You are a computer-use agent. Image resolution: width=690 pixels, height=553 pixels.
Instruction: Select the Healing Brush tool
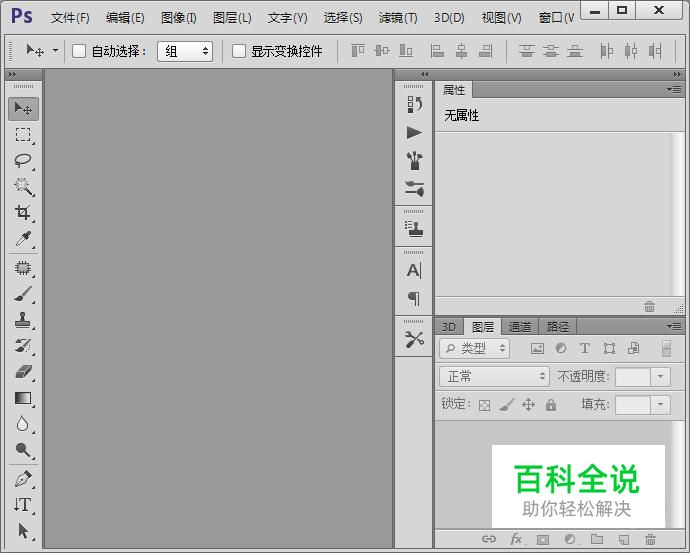(23, 267)
